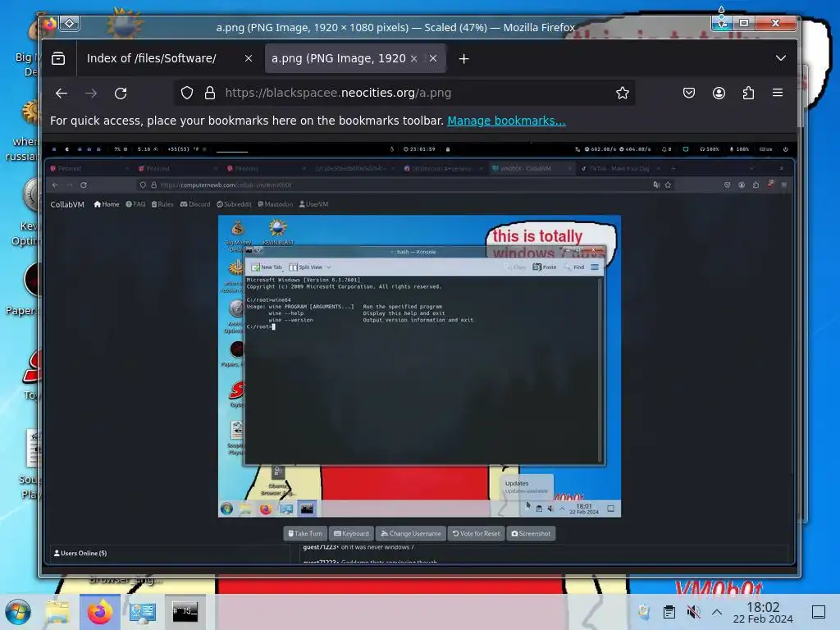The width and height of the screenshot is (840, 630).
Task: Open the Windows-style Start menu button
Action: [x=18, y=612]
